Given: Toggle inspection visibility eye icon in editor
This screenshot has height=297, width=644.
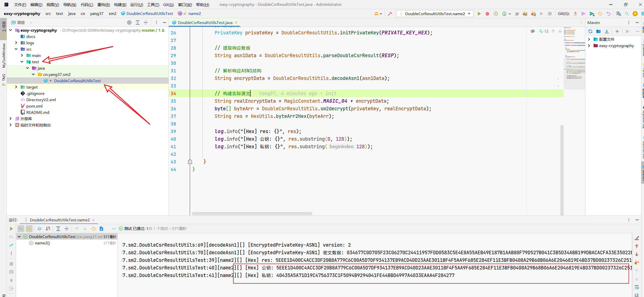Looking at the screenshot, I should [532, 31].
